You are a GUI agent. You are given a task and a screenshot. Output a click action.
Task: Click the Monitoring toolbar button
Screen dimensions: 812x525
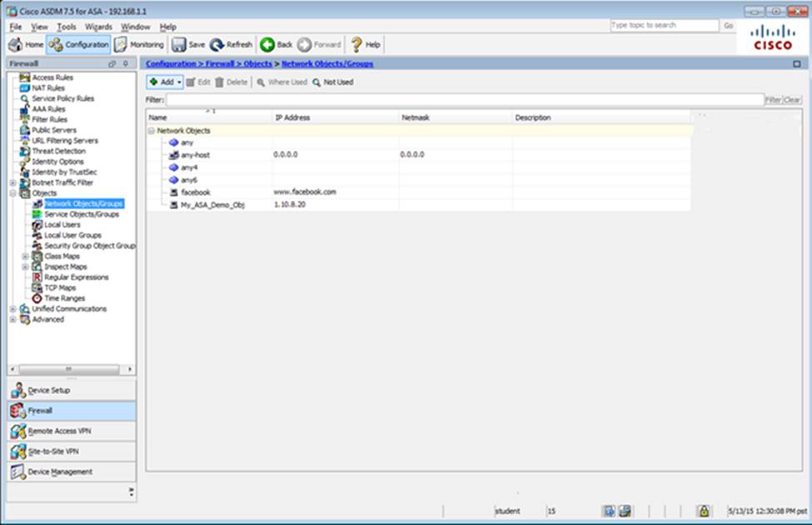[139, 44]
